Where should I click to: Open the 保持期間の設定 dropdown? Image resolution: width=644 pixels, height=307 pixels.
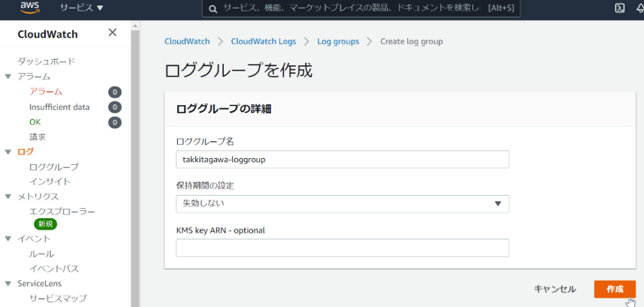coord(343,204)
